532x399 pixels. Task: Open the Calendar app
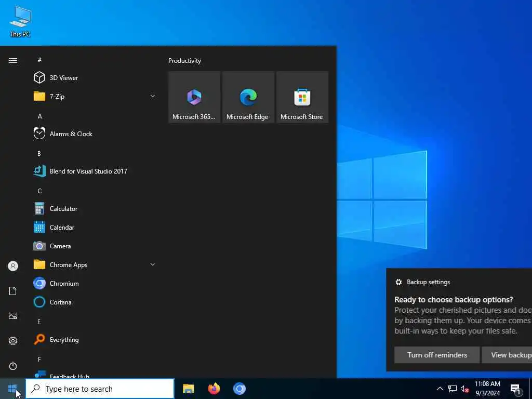point(95,228)
